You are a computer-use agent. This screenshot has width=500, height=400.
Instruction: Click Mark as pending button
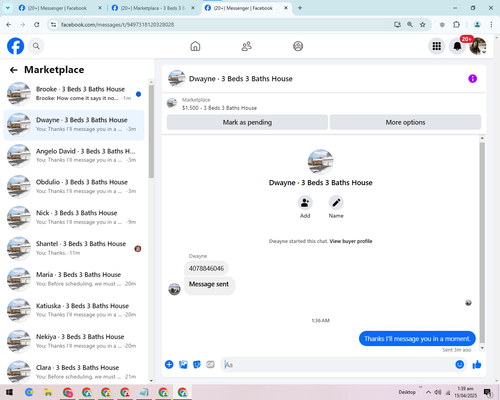pyautogui.click(x=247, y=122)
